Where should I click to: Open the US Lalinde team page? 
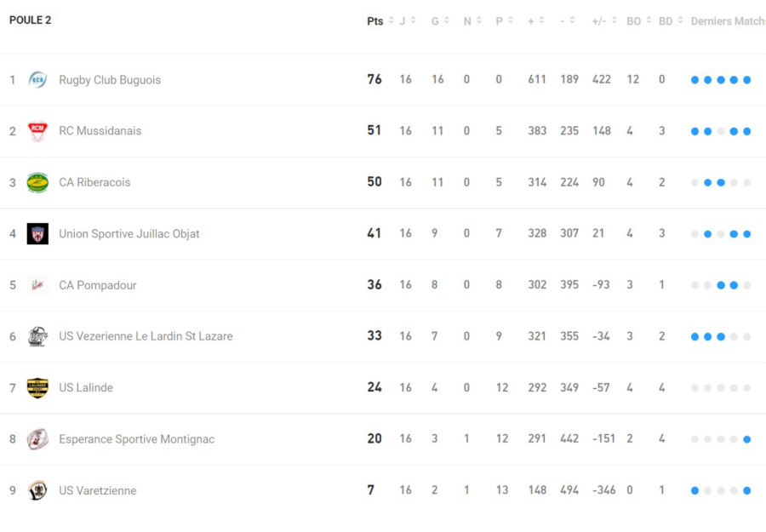pos(86,388)
